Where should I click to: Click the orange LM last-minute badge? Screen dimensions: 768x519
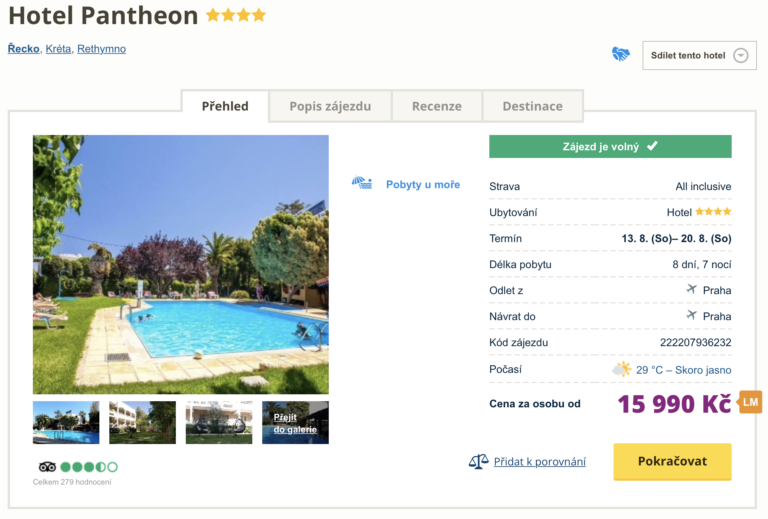click(x=750, y=402)
